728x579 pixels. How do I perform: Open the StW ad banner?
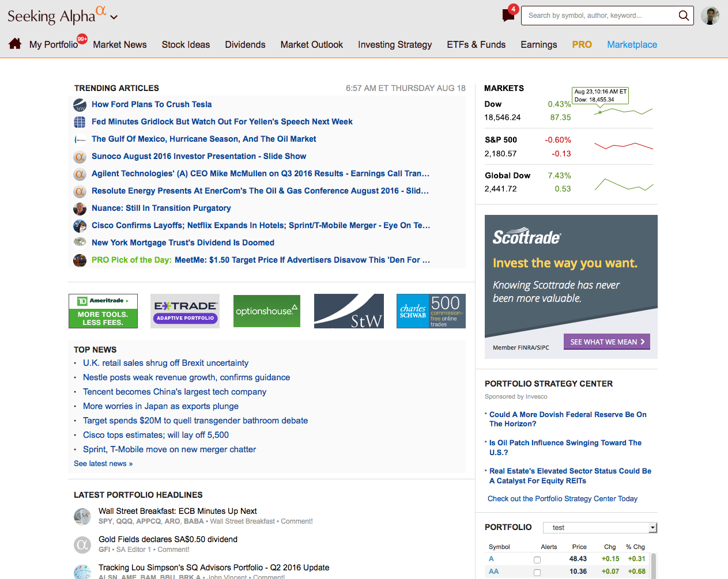(349, 311)
